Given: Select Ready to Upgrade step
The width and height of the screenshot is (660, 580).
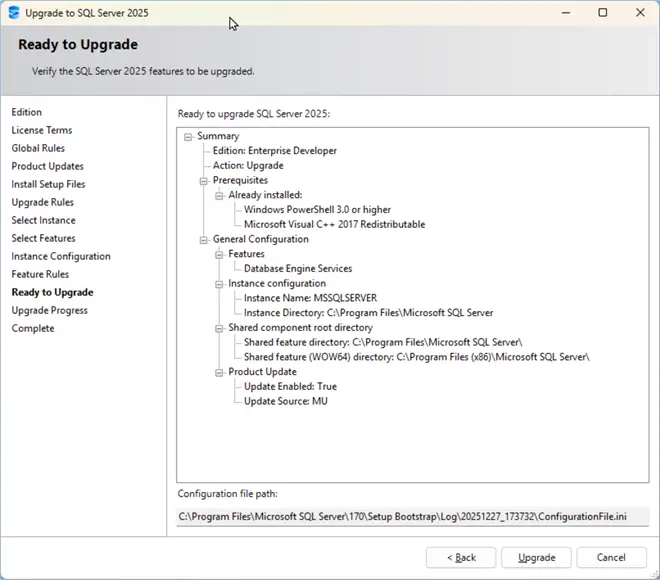Looking at the screenshot, I should point(53,293).
